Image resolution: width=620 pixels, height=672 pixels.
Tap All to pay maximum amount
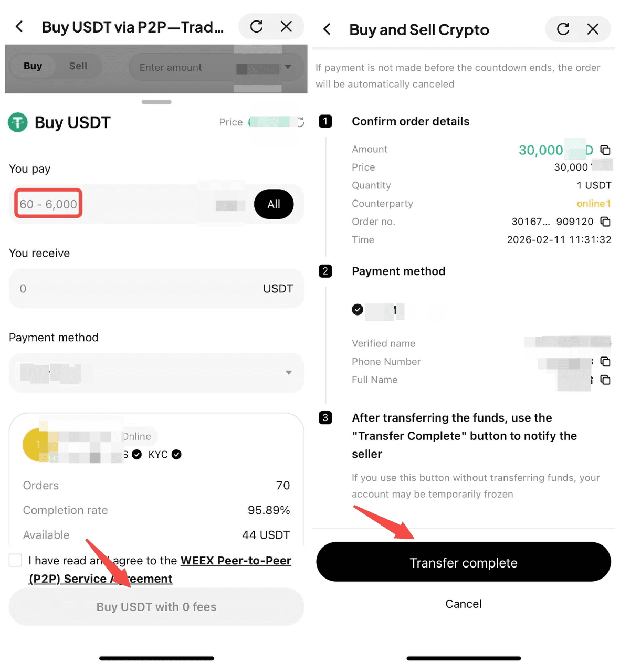(x=274, y=204)
